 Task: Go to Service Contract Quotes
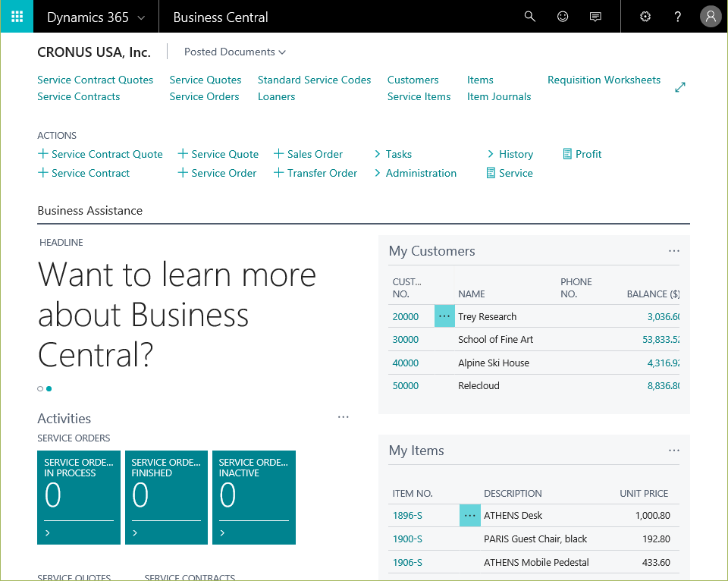(96, 80)
